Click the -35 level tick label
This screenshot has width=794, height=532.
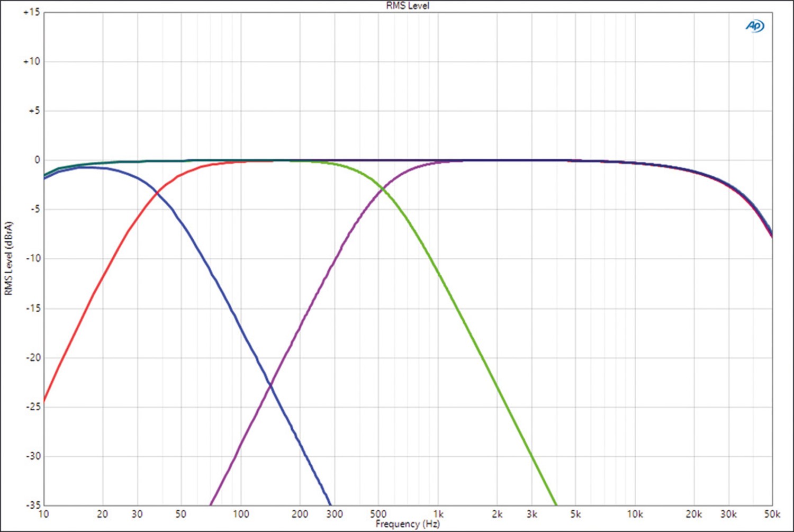pyautogui.click(x=33, y=504)
